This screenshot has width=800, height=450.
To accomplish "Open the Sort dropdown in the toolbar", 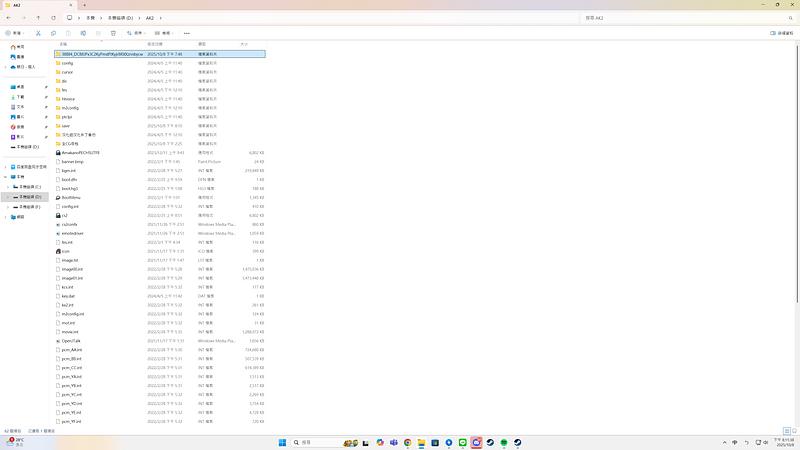I will 136,32.
